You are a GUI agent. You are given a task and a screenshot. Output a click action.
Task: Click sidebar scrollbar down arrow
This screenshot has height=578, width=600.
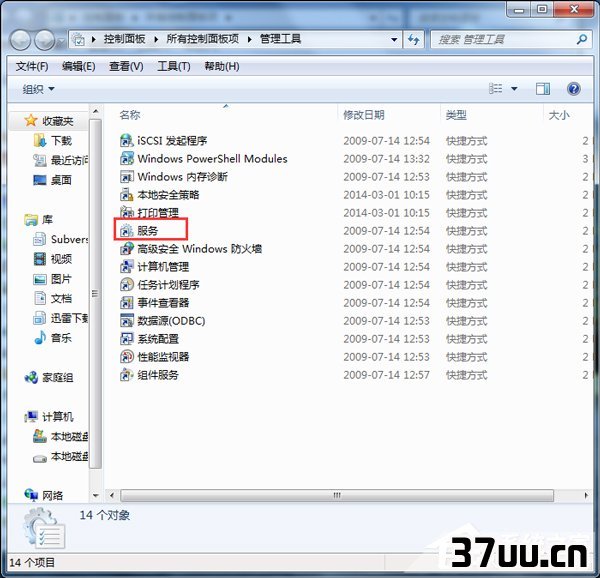pos(96,495)
